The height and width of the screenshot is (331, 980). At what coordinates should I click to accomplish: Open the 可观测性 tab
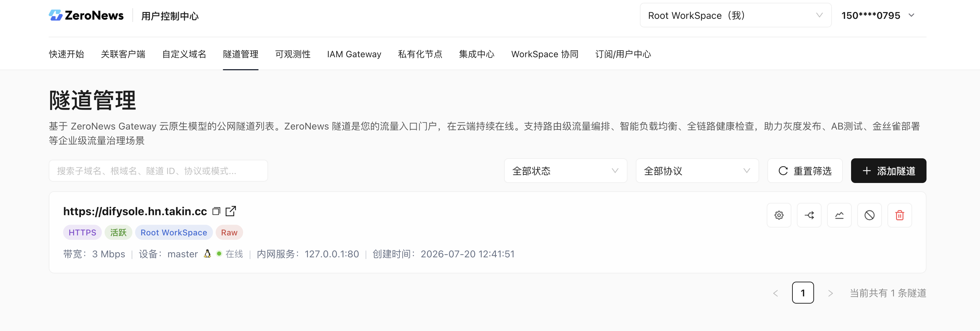point(293,54)
